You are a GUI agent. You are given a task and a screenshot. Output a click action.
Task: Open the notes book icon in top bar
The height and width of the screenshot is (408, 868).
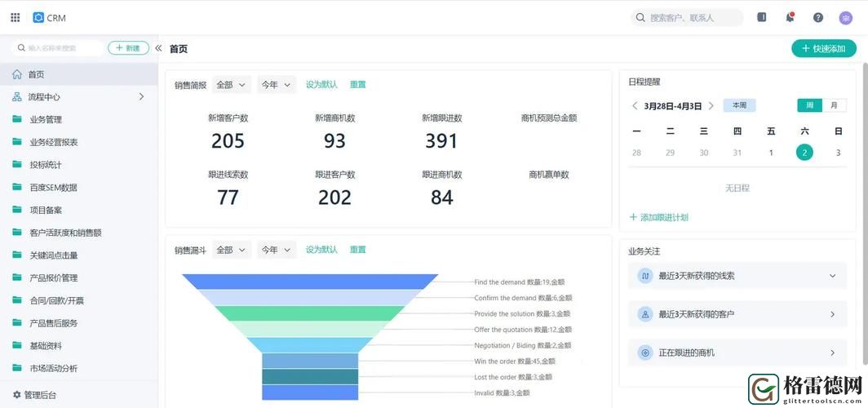click(x=762, y=18)
